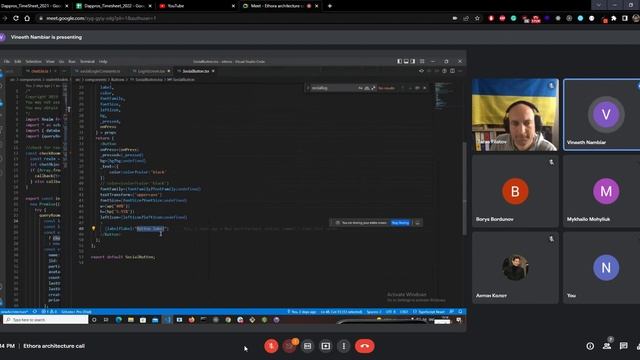640x360 pixels.
Task: Click the Windows search box in shared taskbar
Action: tap(46, 320)
